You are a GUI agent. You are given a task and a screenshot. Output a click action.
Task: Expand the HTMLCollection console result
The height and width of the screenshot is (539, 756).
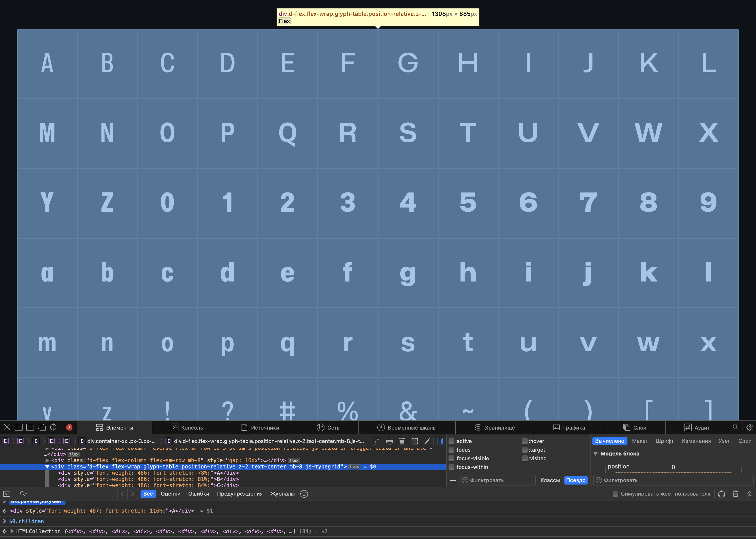(12, 531)
